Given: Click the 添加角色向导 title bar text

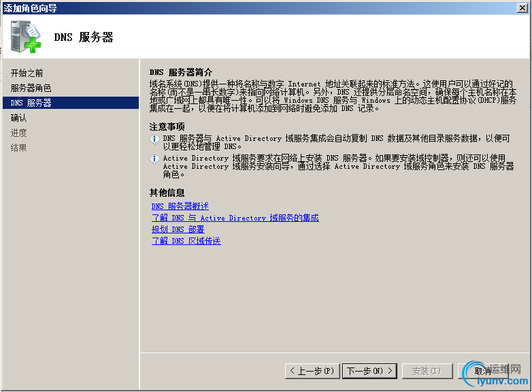Looking at the screenshot, I should coord(30,7).
